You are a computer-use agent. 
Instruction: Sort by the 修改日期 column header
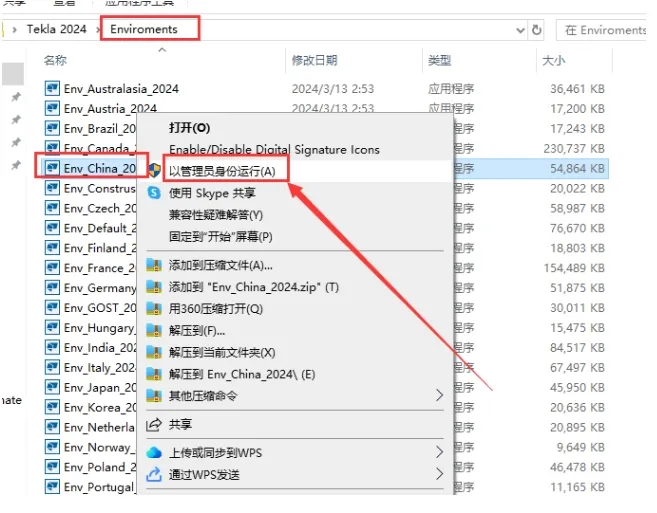click(x=315, y=60)
